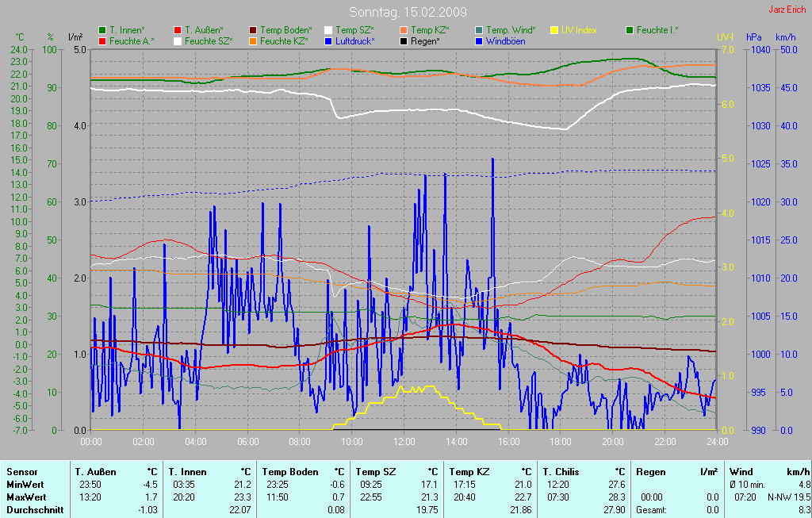Click the Gesamt: rain total label

[x=652, y=510]
